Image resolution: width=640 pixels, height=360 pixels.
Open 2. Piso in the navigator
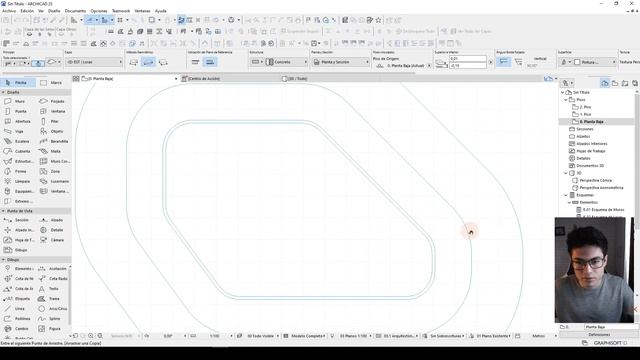tap(582, 107)
